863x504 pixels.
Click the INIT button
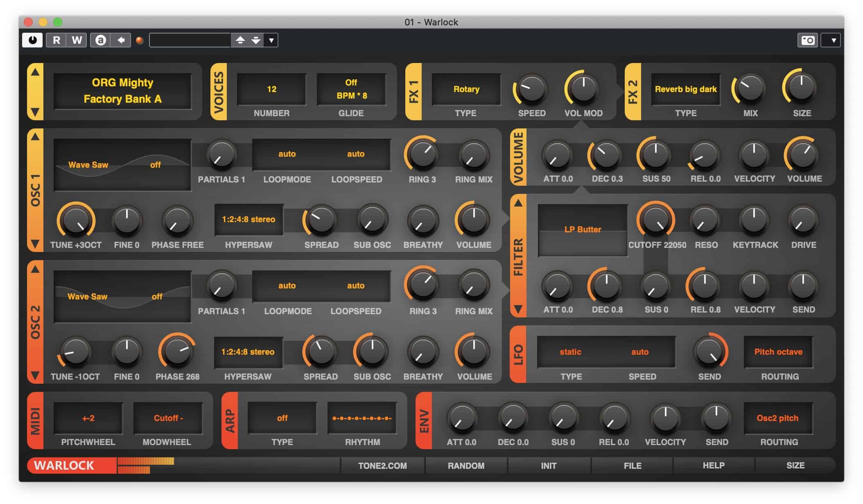tap(549, 466)
